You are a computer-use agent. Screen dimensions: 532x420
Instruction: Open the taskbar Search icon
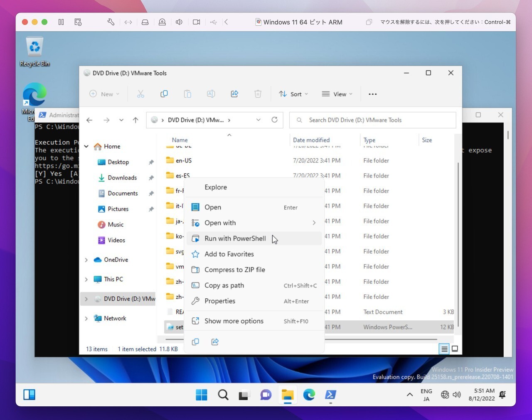click(223, 395)
